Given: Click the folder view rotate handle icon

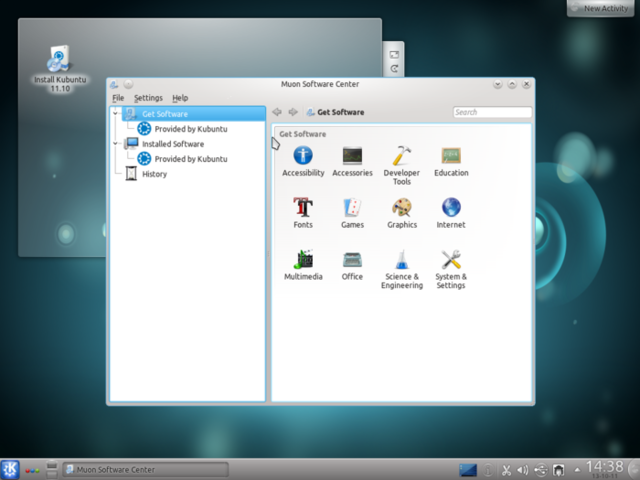Looking at the screenshot, I should click(394, 69).
